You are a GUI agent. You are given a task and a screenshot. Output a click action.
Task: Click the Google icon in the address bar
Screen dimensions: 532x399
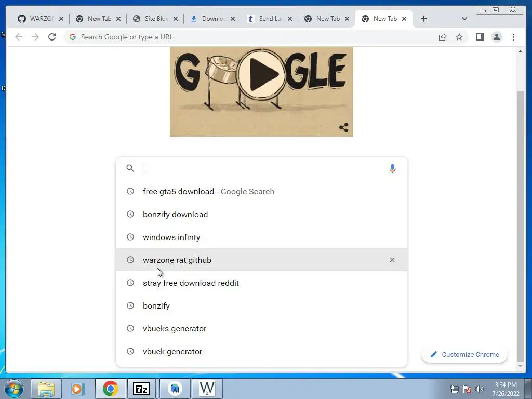point(73,37)
